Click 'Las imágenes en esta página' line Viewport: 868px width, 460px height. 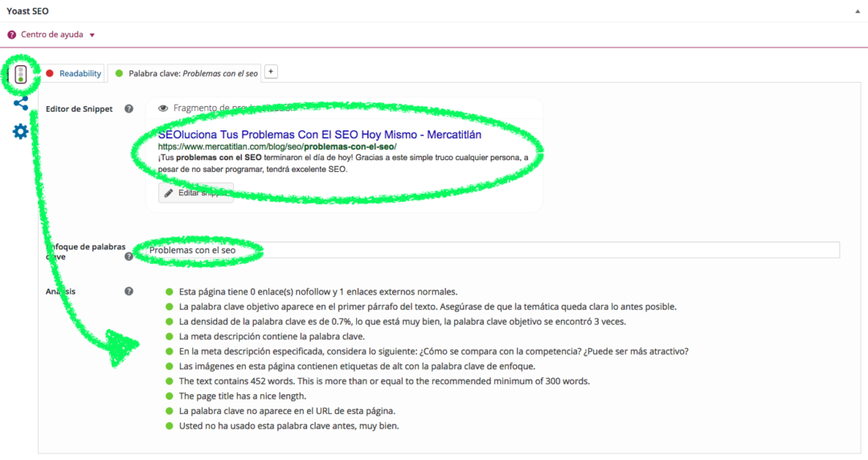[357, 367]
